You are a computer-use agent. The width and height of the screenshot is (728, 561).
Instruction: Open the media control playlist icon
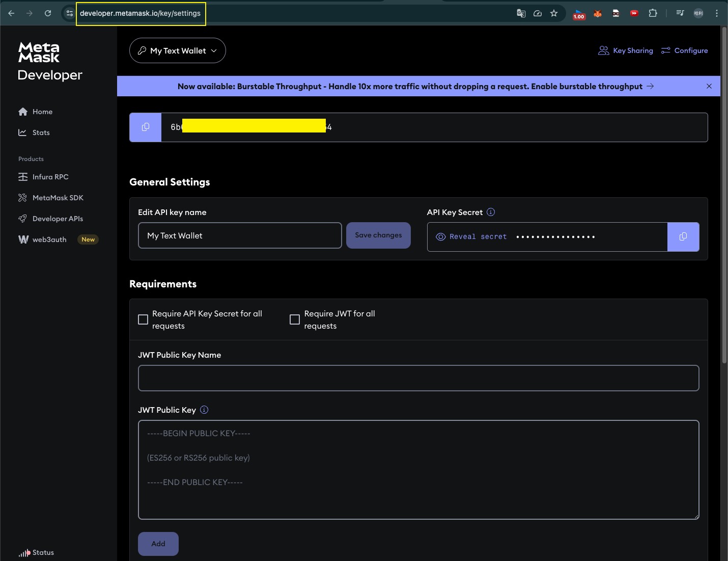[x=680, y=13]
